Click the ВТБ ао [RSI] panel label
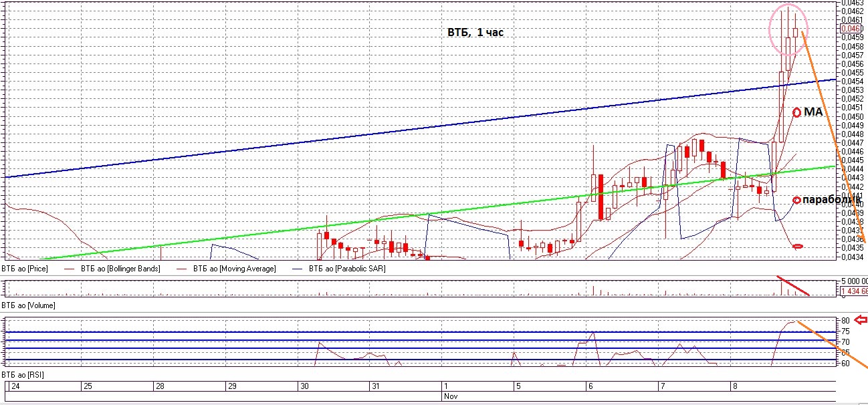The image size is (868, 405). [x=23, y=374]
